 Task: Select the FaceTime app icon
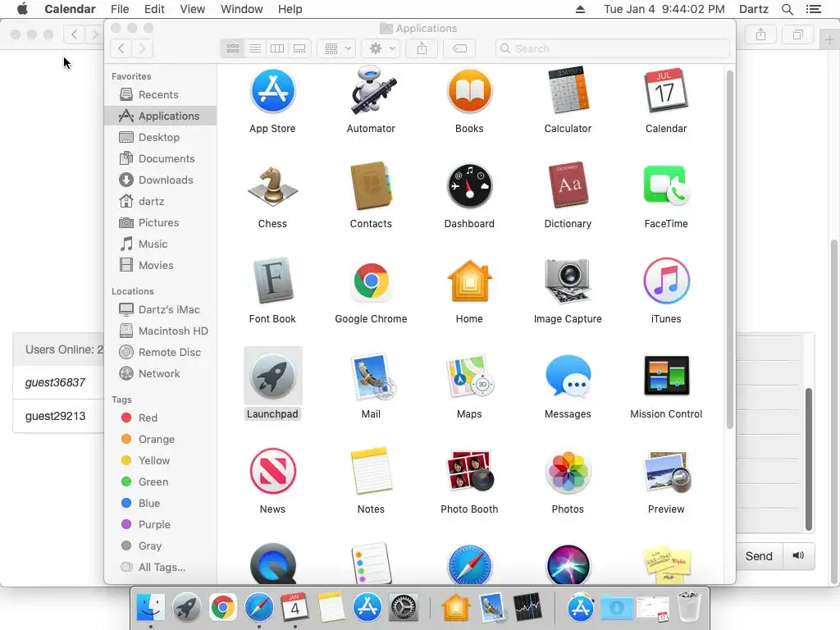tap(666, 185)
